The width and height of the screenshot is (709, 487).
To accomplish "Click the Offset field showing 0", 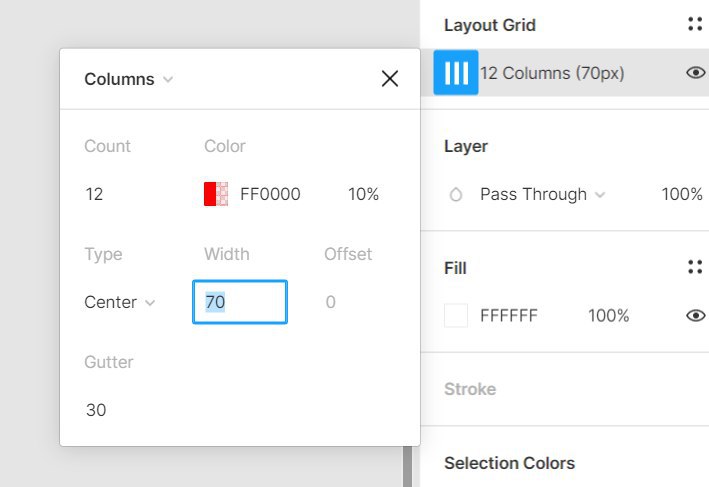I will tap(331, 302).
